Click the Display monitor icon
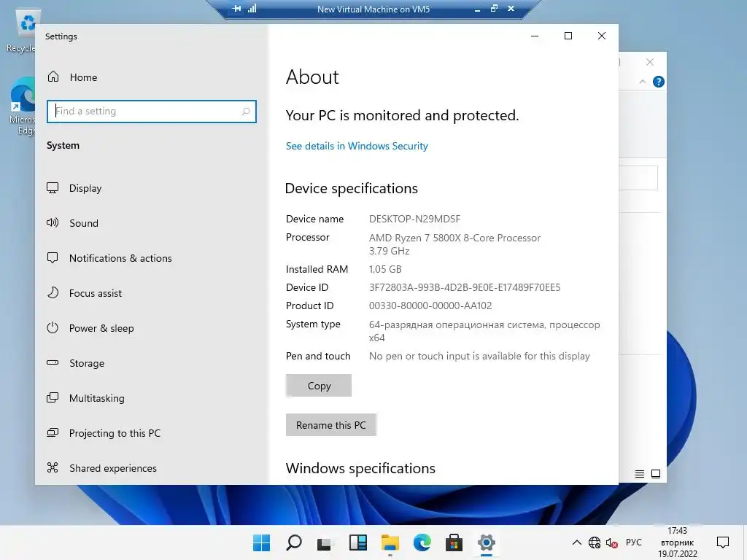This screenshot has height=560, width=747. pyautogui.click(x=53, y=187)
